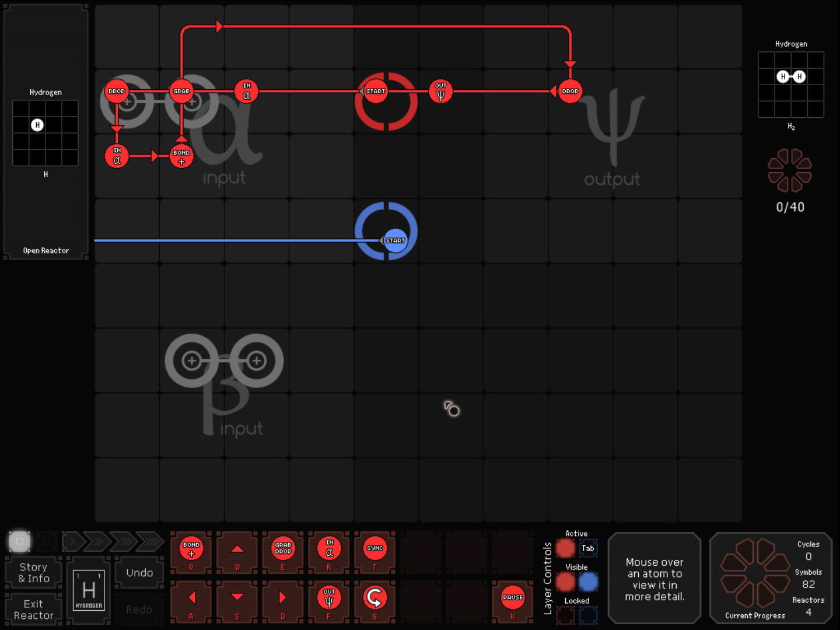The height and width of the screenshot is (630, 840).
Task: Click the red Start node on the grid
Action: [376, 91]
